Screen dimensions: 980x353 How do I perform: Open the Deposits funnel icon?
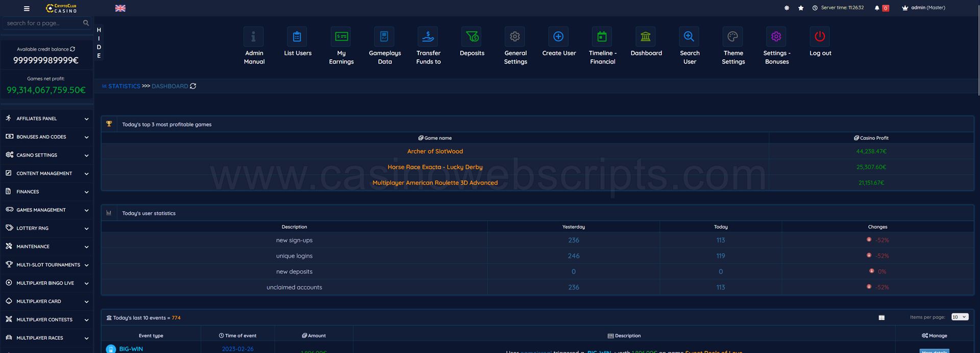point(472,37)
